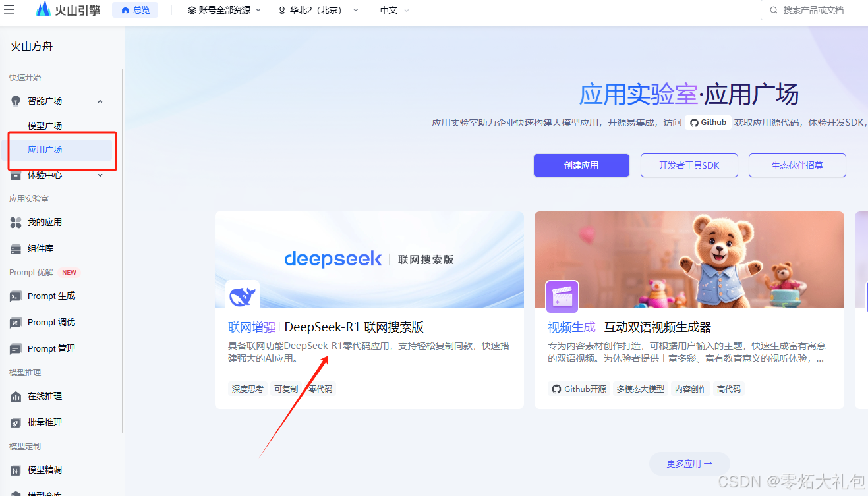This screenshot has width=868, height=496.
Task: Click the 多模态大模型 tag
Action: click(x=641, y=389)
